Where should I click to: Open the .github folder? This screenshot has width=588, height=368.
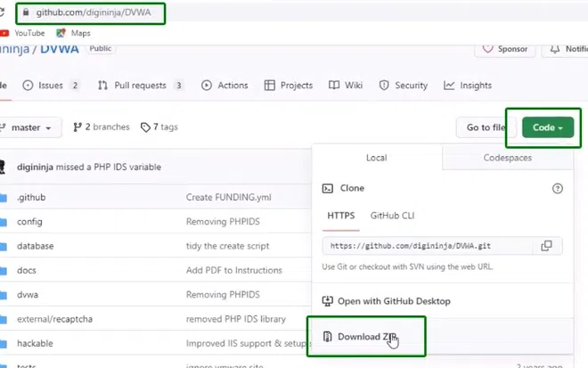(31, 197)
